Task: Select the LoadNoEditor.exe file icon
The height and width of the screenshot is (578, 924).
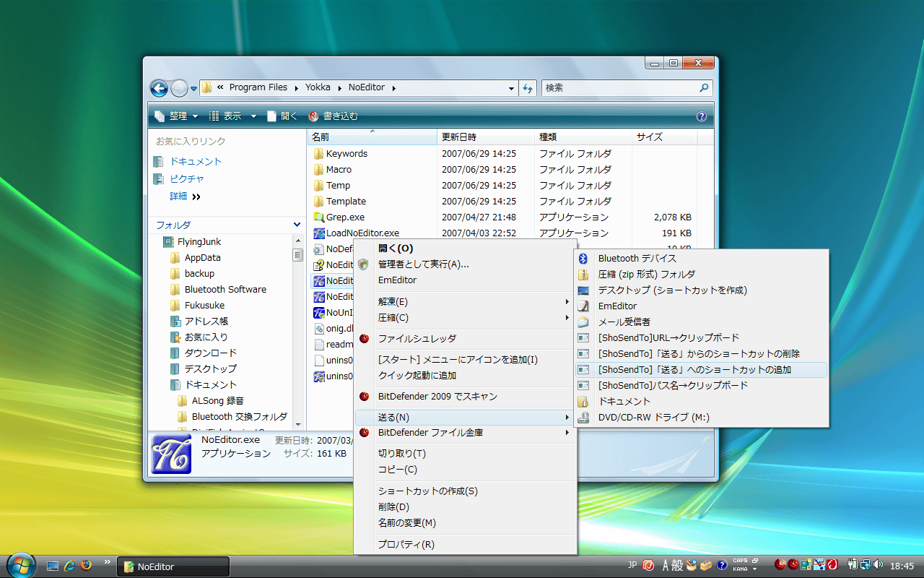Action: (x=319, y=233)
